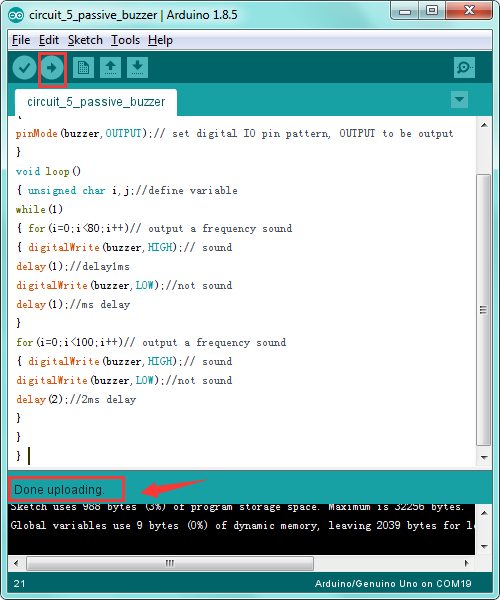The height and width of the screenshot is (600, 500).
Task: Open the Serial Monitor magnifier icon
Action: (464, 68)
